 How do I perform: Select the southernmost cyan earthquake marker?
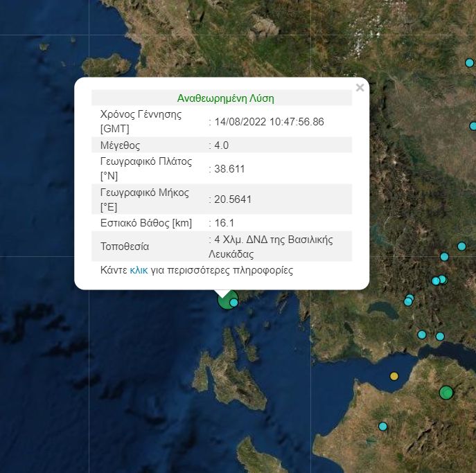tap(382, 427)
